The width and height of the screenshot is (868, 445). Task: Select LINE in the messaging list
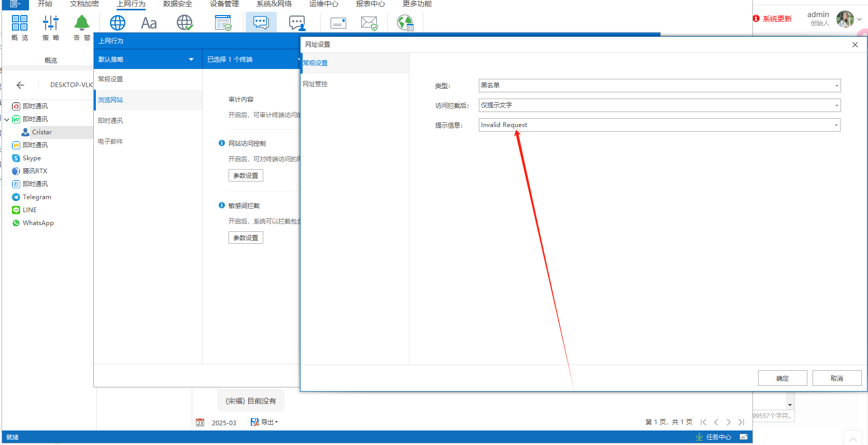30,210
